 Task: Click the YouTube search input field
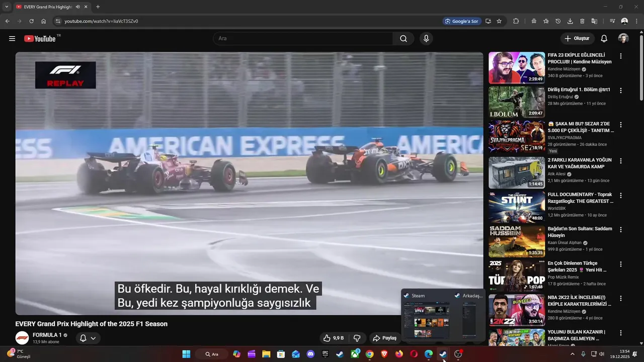303,39
